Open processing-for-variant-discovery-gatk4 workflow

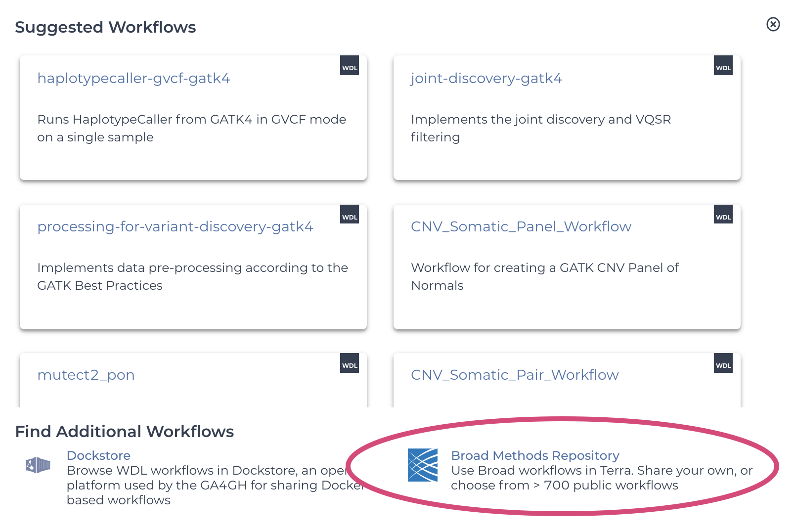pos(176,226)
